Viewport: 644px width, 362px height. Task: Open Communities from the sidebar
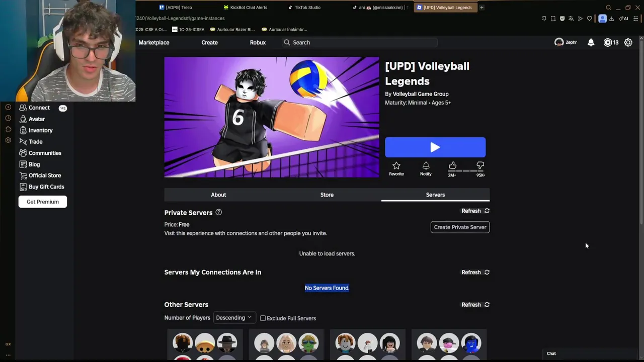click(x=40, y=153)
